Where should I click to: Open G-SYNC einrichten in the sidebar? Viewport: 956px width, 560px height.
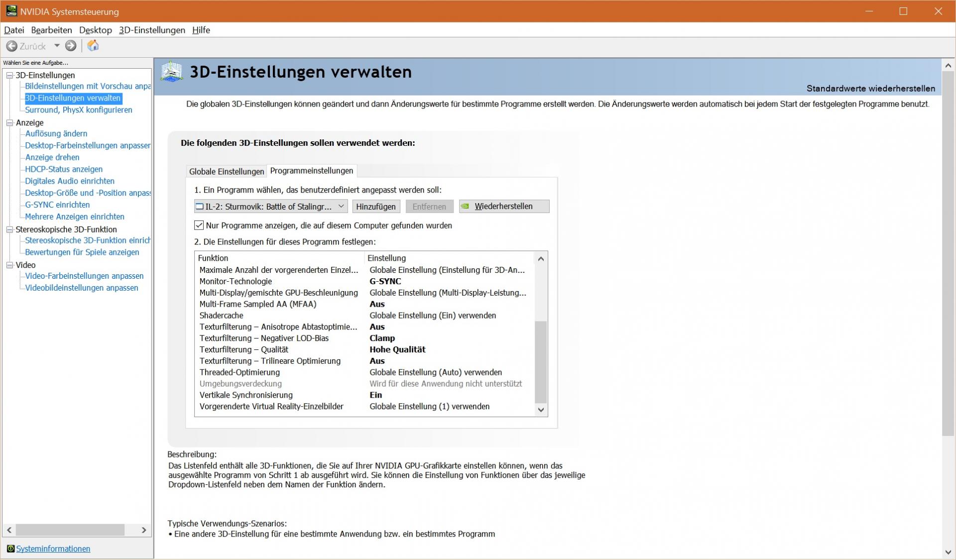57,205
